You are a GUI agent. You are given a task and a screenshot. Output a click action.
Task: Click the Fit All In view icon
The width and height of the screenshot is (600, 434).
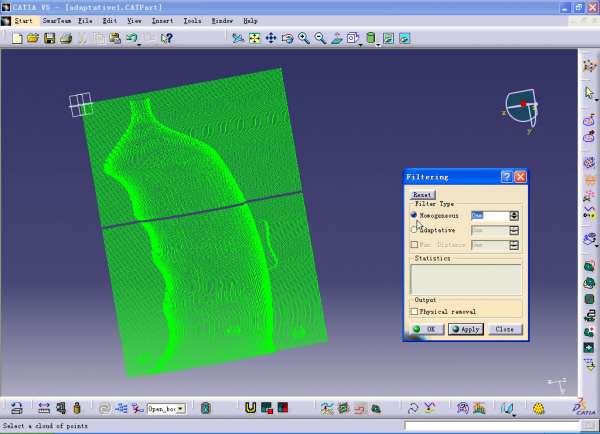[x=254, y=38]
